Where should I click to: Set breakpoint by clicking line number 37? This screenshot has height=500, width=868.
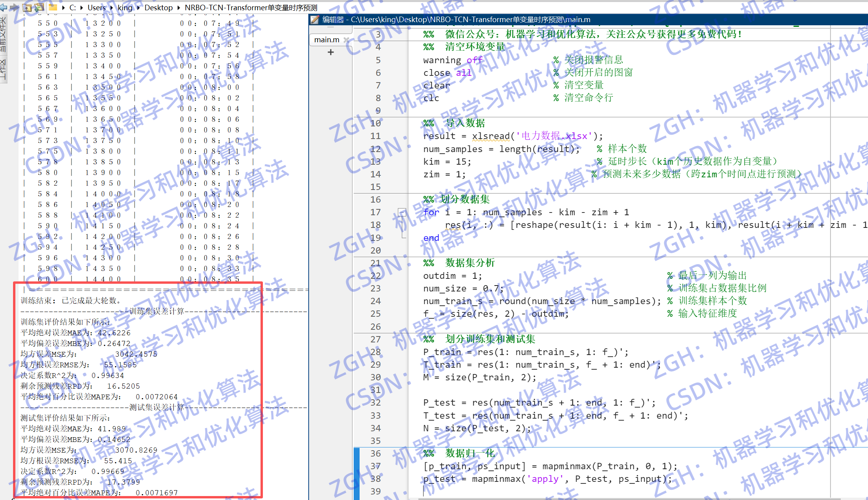375,466
